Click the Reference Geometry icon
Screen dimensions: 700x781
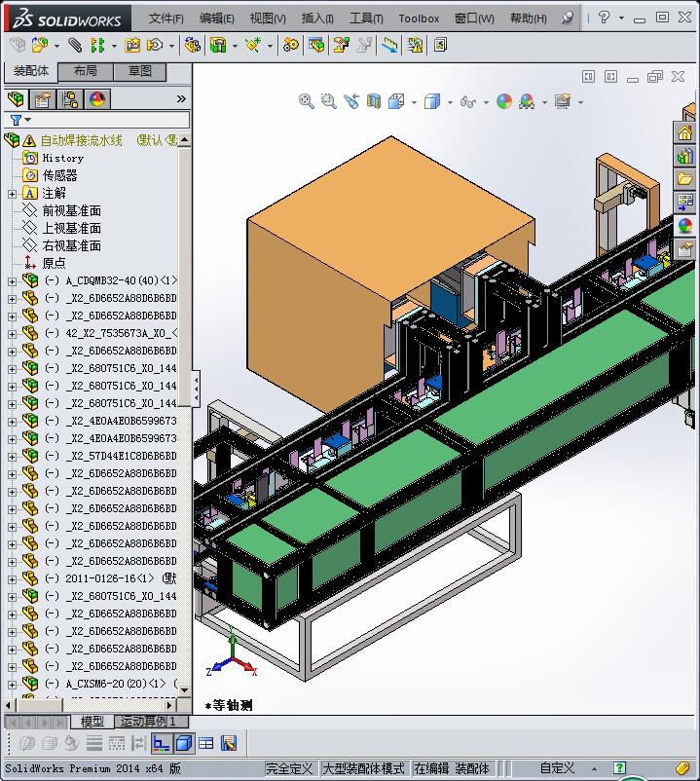pos(253,46)
